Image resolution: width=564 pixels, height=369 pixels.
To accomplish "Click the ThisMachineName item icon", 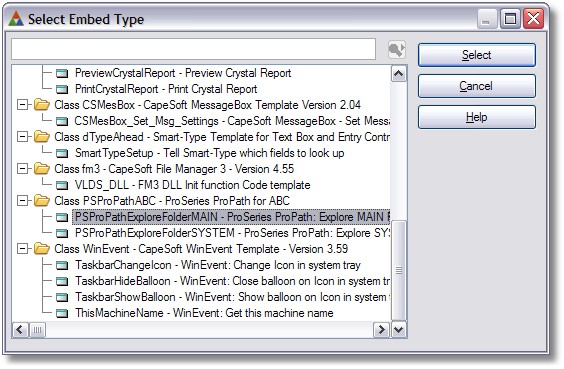I will point(62,313).
